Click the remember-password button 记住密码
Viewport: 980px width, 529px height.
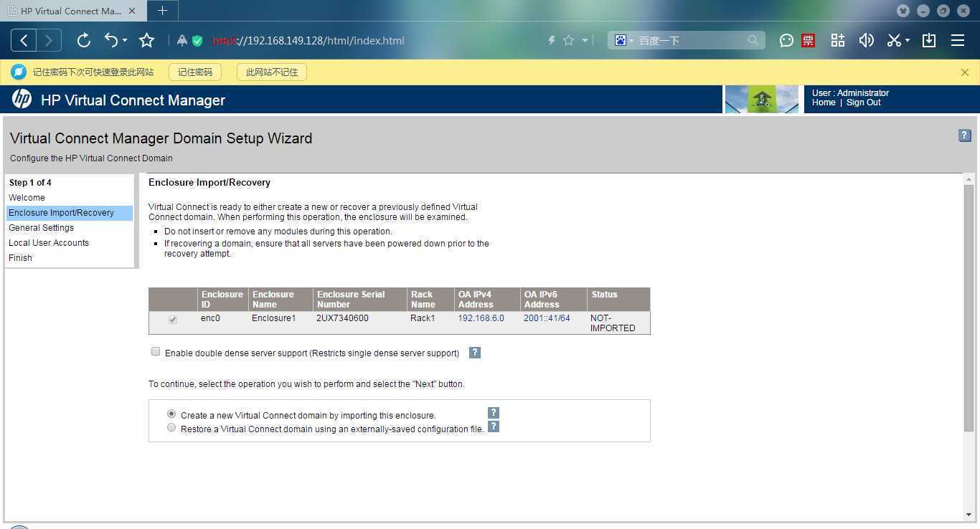(195, 72)
